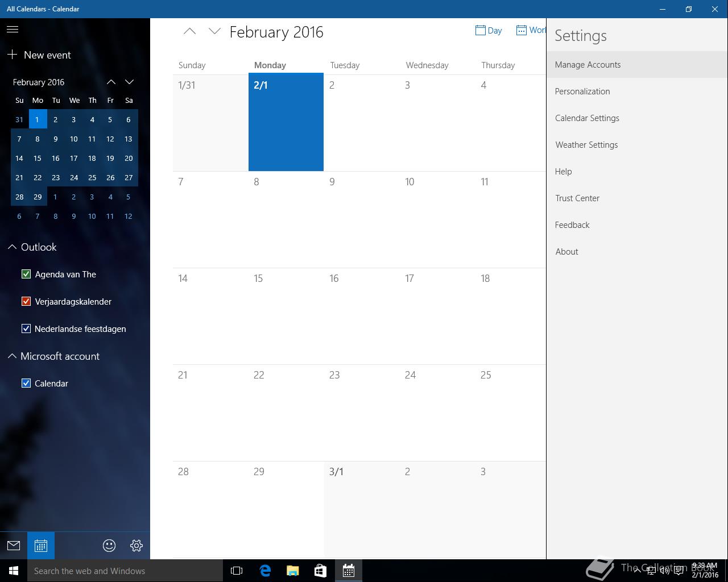Click the taskbar clock and date
The width and height of the screenshot is (728, 582).
705,571
